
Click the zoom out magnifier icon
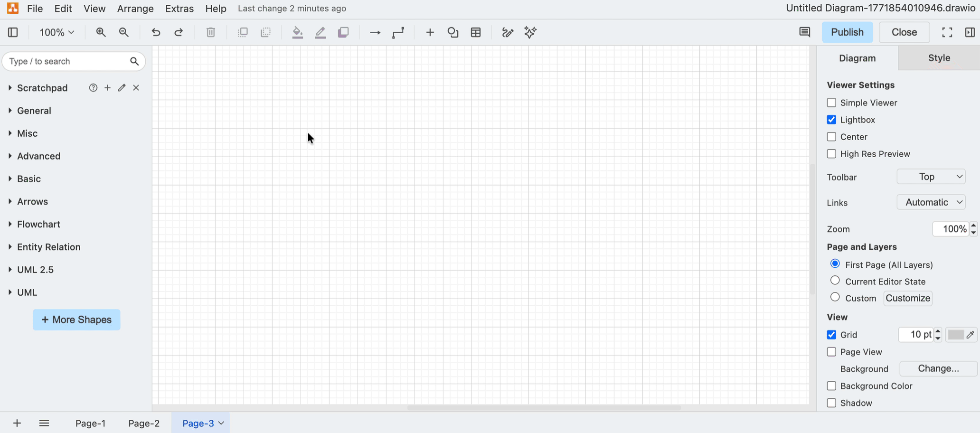point(124,32)
